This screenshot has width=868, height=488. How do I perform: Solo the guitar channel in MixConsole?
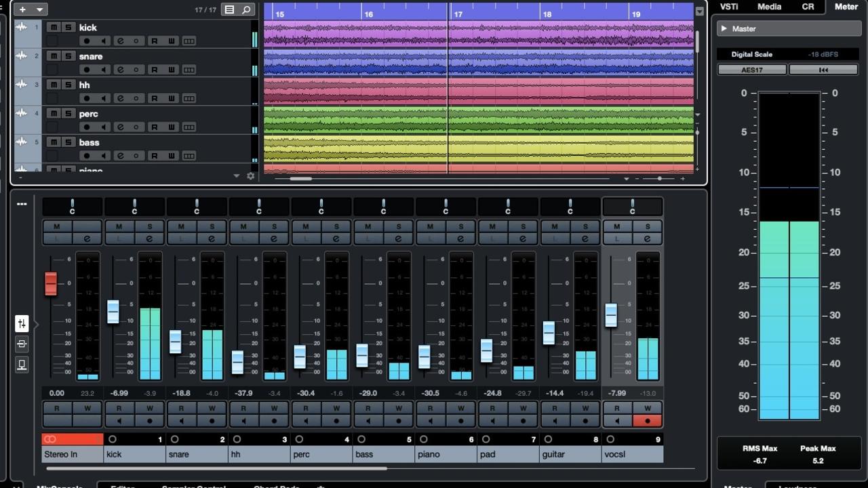click(x=585, y=226)
